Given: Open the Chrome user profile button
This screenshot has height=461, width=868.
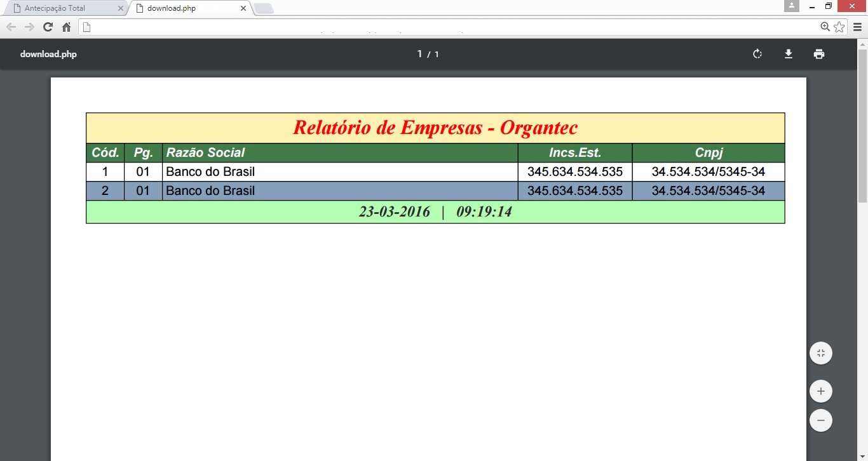Looking at the screenshot, I should point(791,6).
